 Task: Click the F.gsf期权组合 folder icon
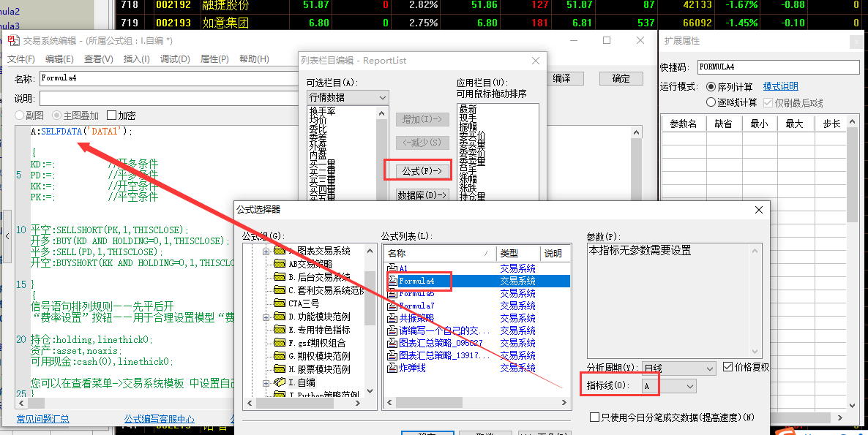click(280, 343)
